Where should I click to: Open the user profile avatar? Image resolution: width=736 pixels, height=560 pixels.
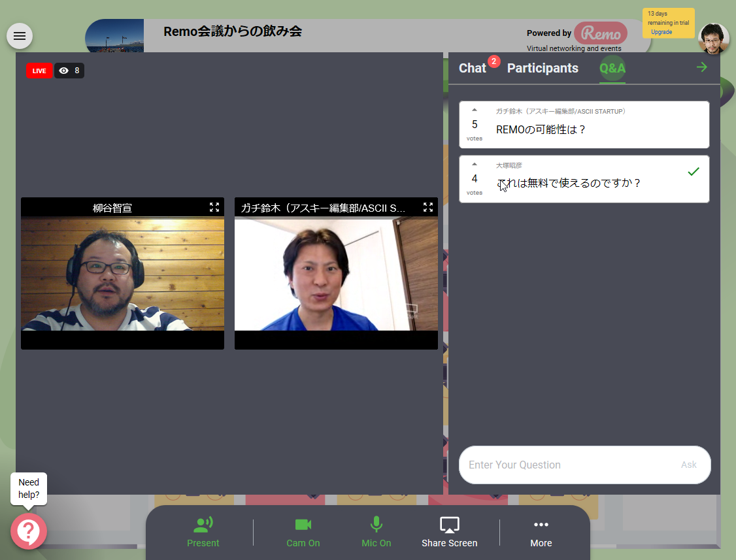(714, 38)
